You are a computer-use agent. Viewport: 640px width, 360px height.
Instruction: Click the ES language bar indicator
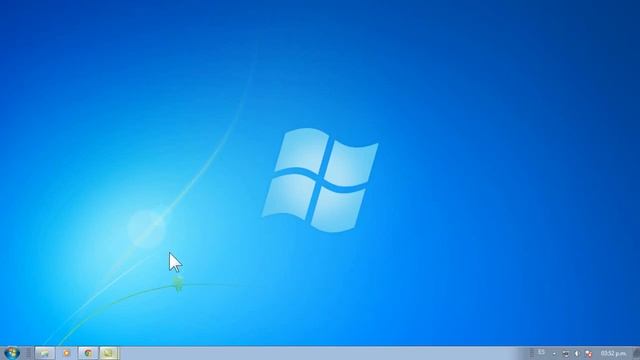541,352
